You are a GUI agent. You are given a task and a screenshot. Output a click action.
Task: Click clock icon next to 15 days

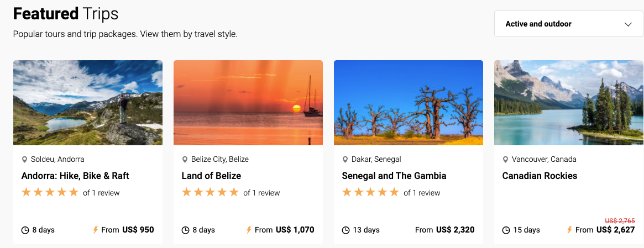point(505,230)
